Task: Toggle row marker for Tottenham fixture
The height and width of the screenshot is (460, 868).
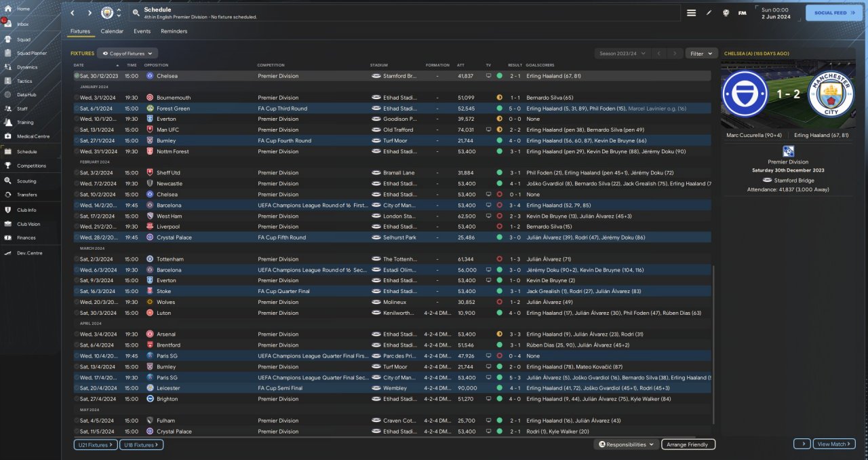Action: (77, 259)
